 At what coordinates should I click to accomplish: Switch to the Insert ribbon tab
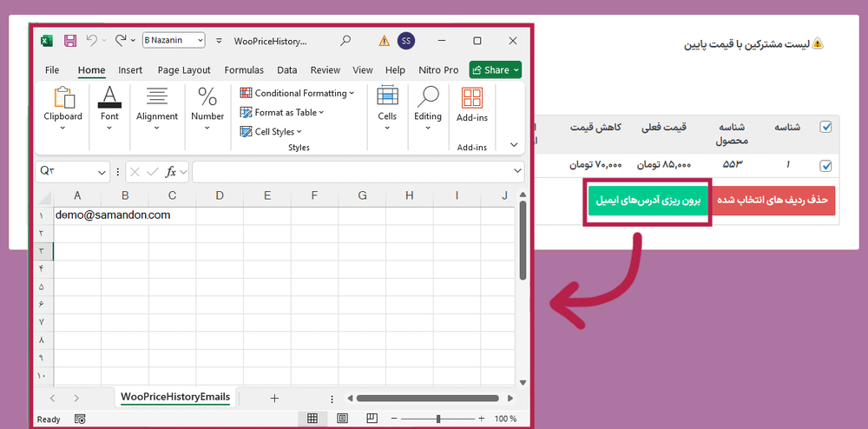click(130, 69)
